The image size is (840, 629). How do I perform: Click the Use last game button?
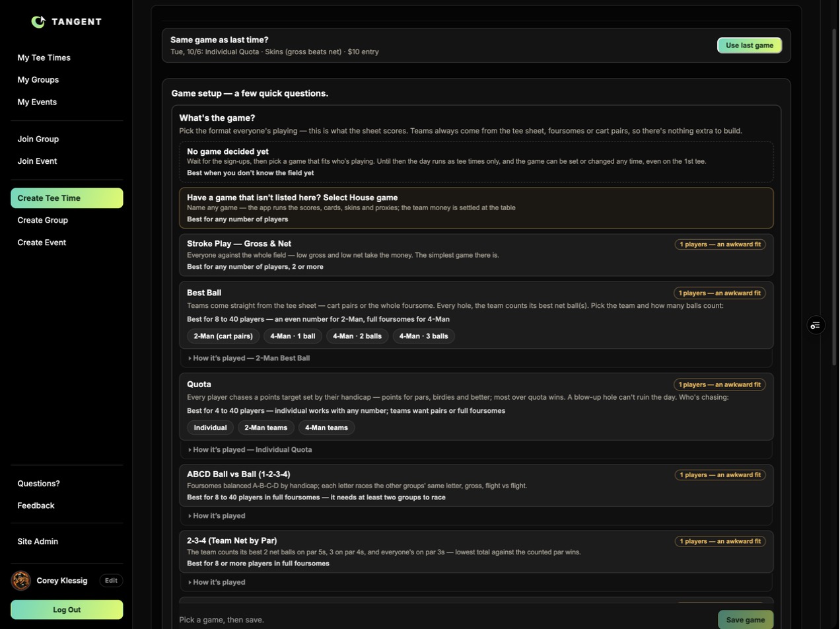(x=750, y=46)
